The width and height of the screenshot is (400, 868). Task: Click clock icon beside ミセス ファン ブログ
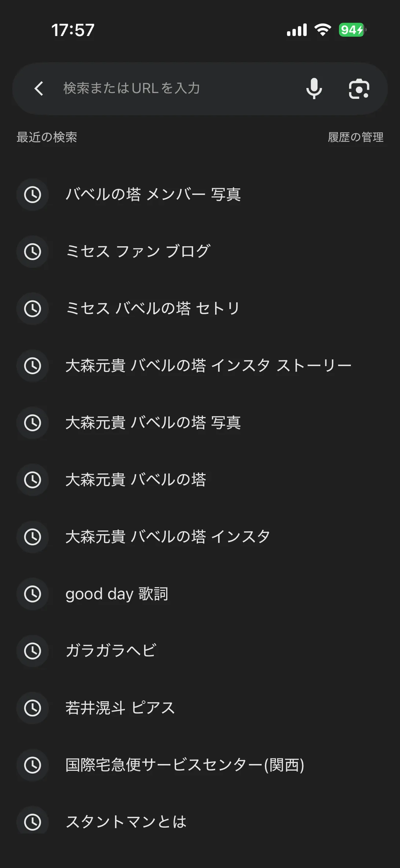coord(33,252)
